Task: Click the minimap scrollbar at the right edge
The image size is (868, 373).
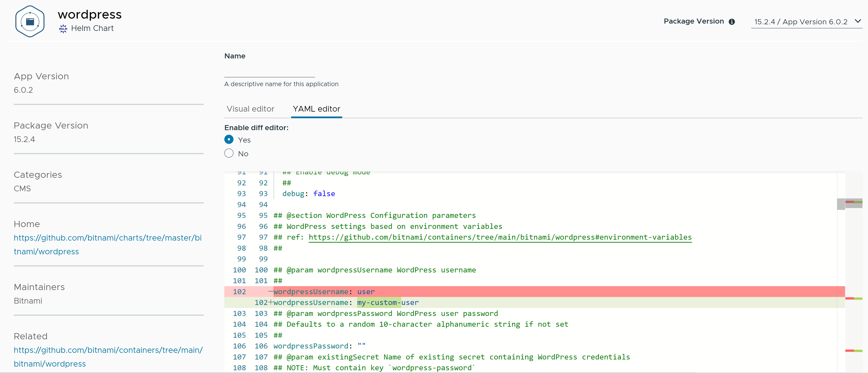Action: tap(841, 204)
